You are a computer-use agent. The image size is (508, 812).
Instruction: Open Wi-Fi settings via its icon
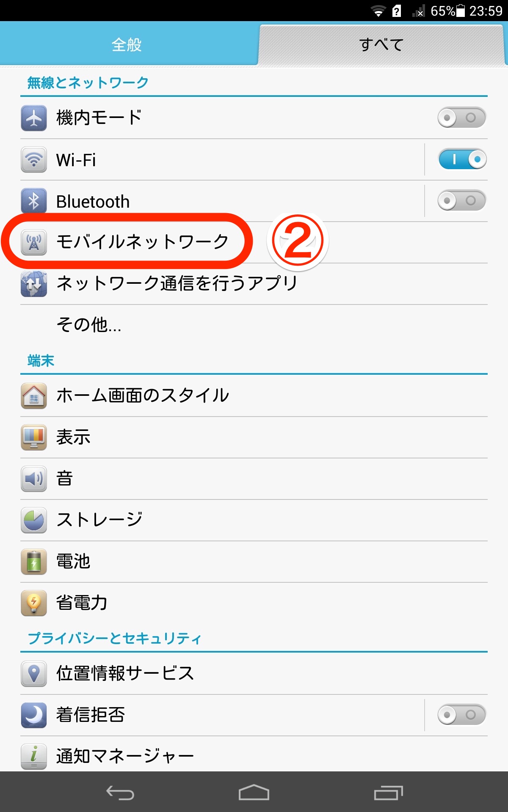point(34,159)
